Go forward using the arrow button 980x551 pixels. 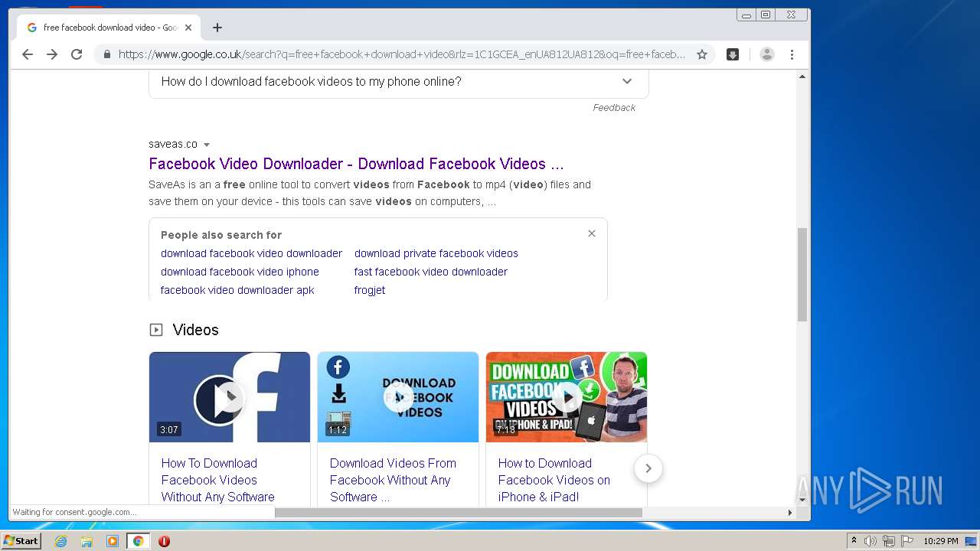pos(52,54)
